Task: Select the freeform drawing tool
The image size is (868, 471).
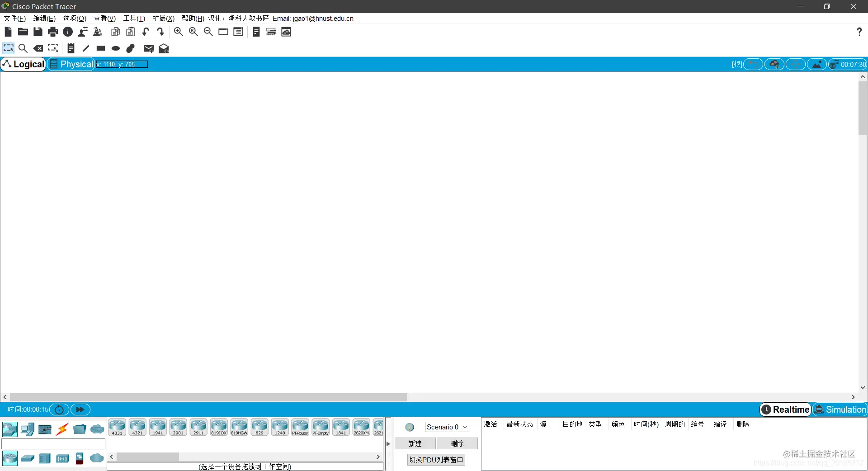Action: tap(131, 48)
